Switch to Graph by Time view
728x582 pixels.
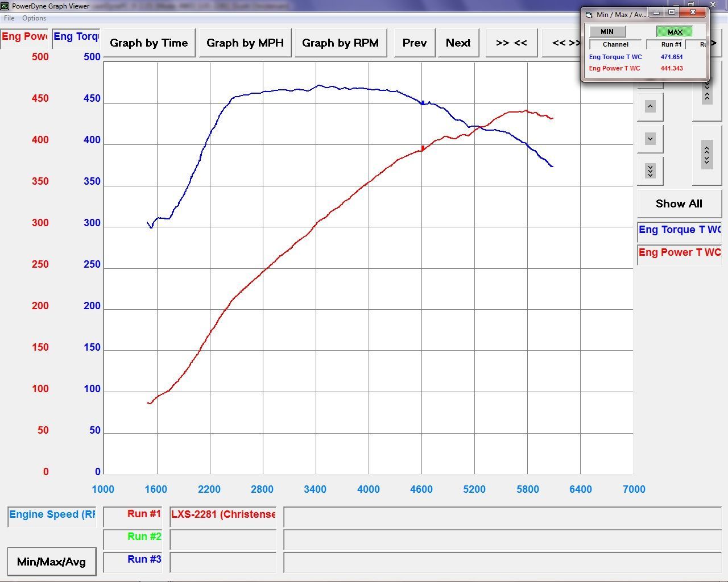(x=148, y=43)
